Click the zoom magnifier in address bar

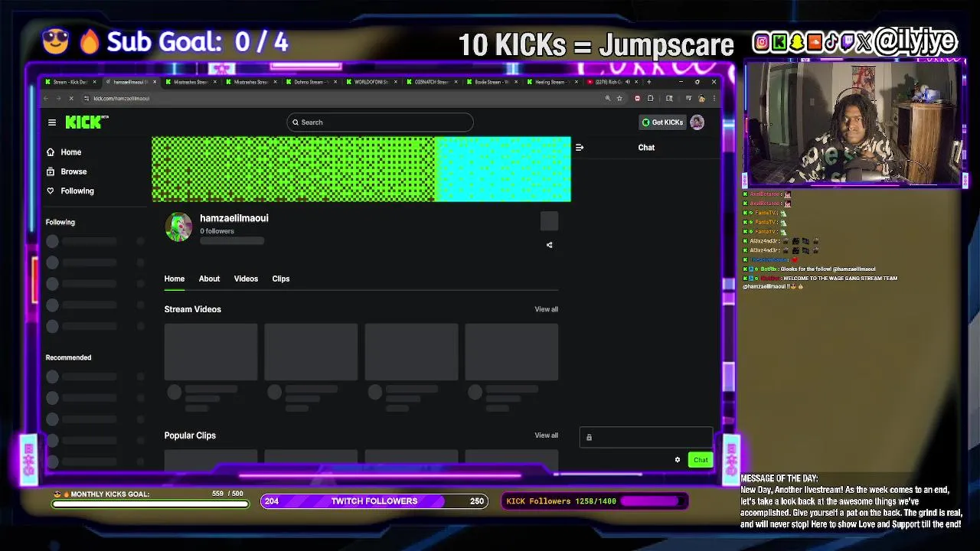point(608,98)
